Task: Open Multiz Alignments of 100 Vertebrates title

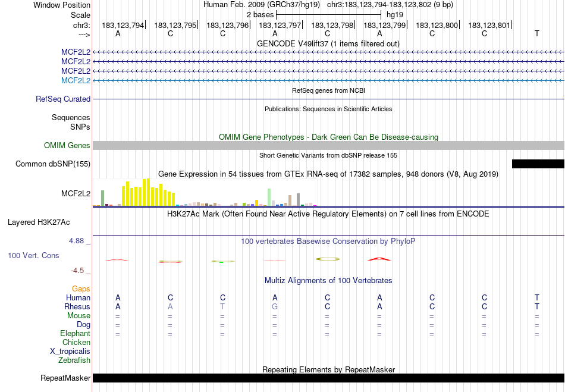Action: pos(328,280)
